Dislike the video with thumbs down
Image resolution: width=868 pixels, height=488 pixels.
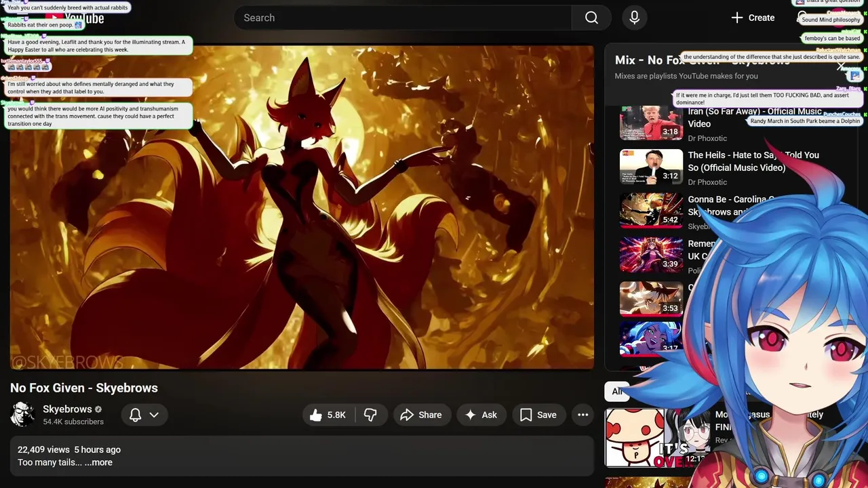370,415
